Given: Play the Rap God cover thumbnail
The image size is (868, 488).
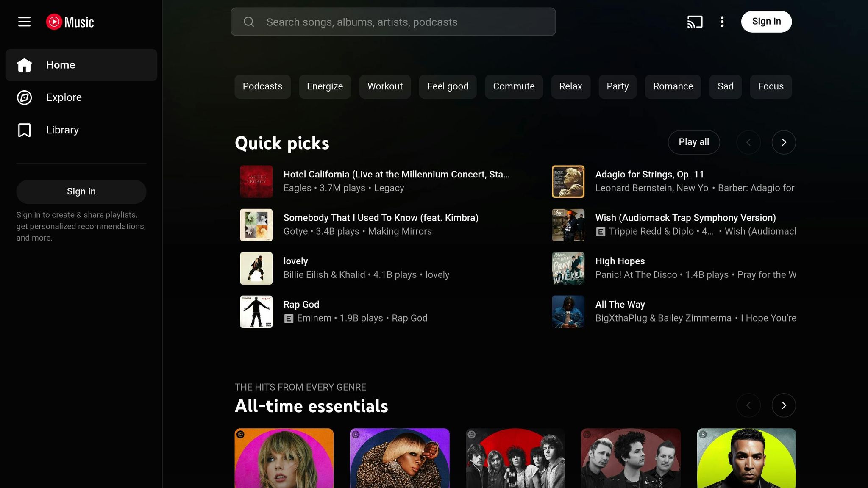Looking at the screenshot, I should coord(256,312).
